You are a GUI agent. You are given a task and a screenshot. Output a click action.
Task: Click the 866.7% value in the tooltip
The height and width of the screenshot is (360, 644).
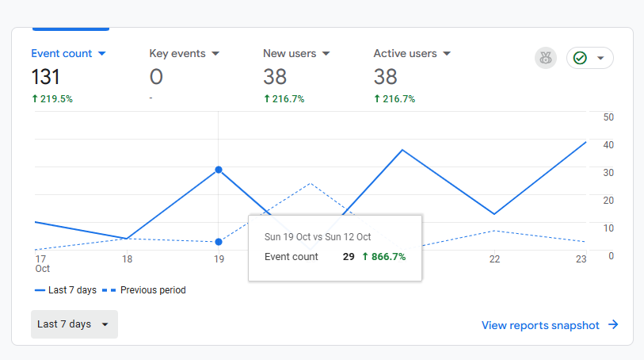pyautogui.click(x=384, y=257)
